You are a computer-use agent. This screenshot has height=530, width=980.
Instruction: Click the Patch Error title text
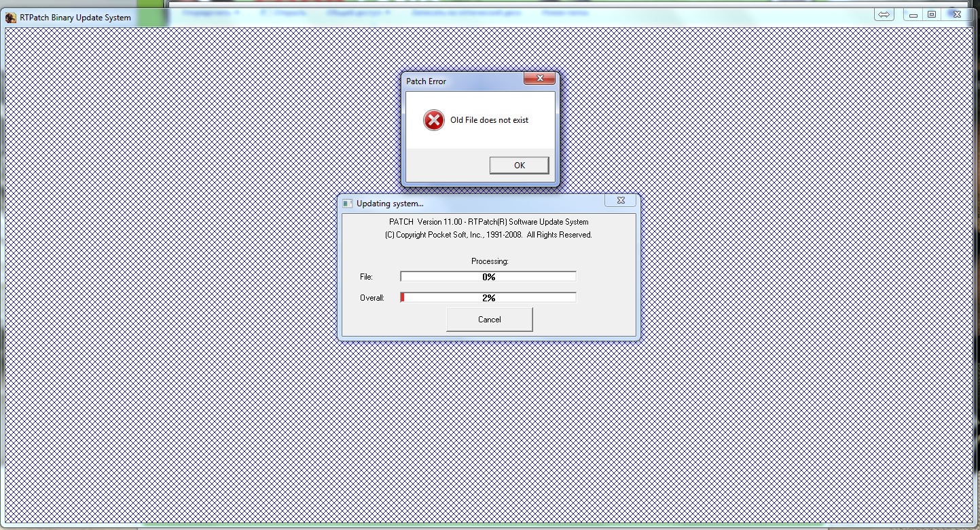[426, 81]
